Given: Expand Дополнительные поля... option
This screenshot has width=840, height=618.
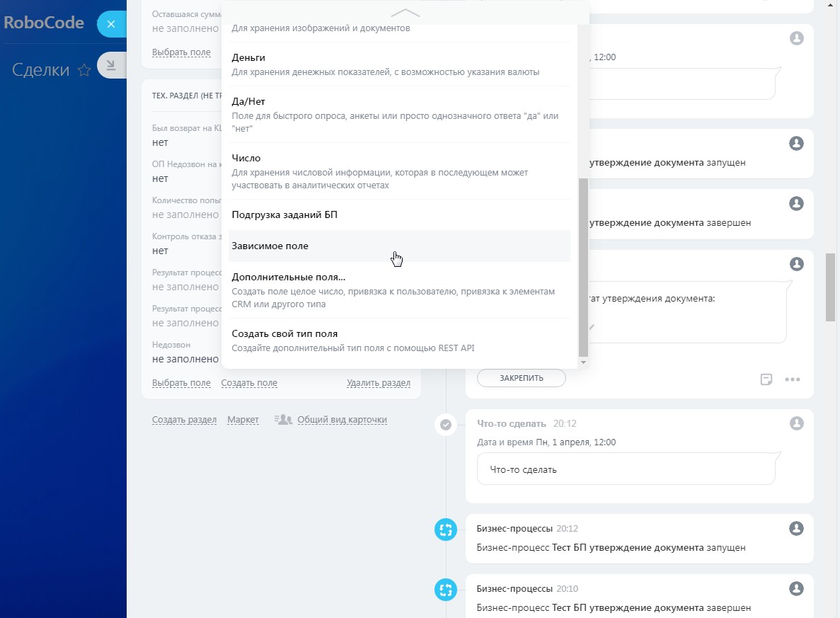Looking at the screenshot, I should [289, 277].
